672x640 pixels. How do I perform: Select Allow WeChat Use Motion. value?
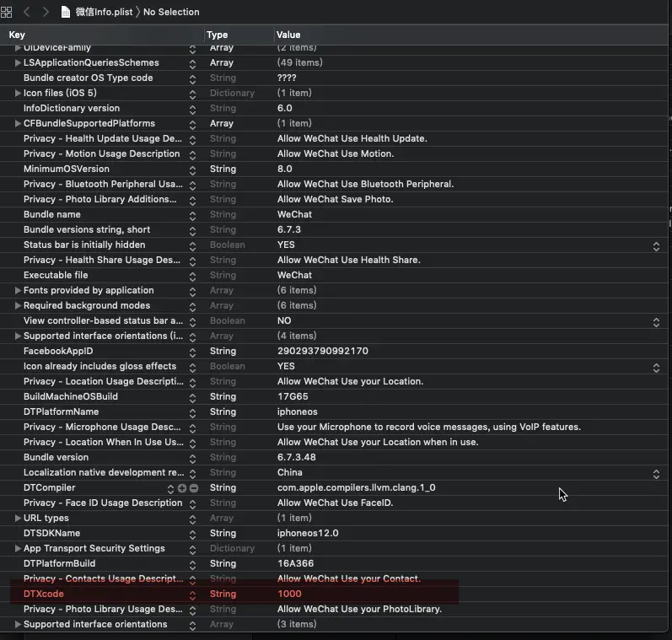(x=336, y=154)
